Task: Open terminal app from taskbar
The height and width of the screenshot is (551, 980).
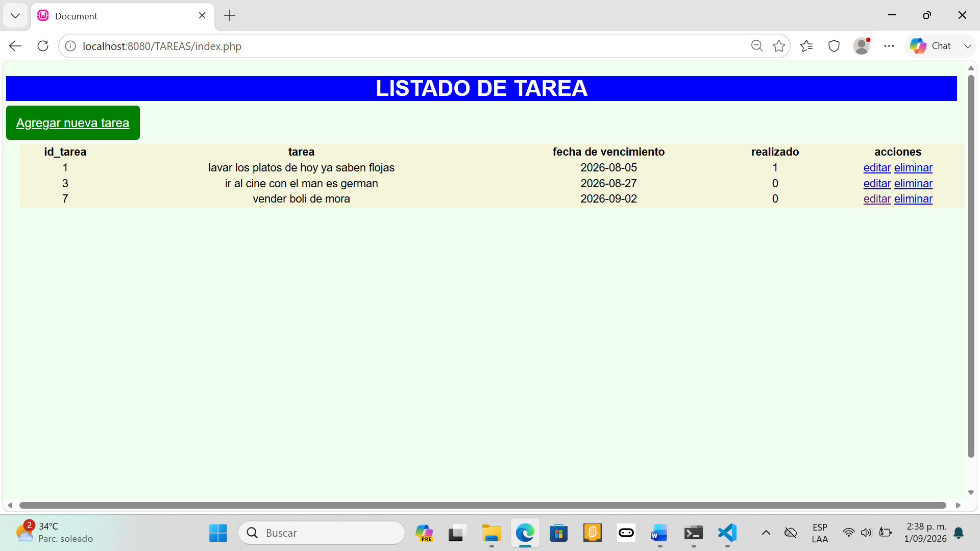Action: point(694,533)
